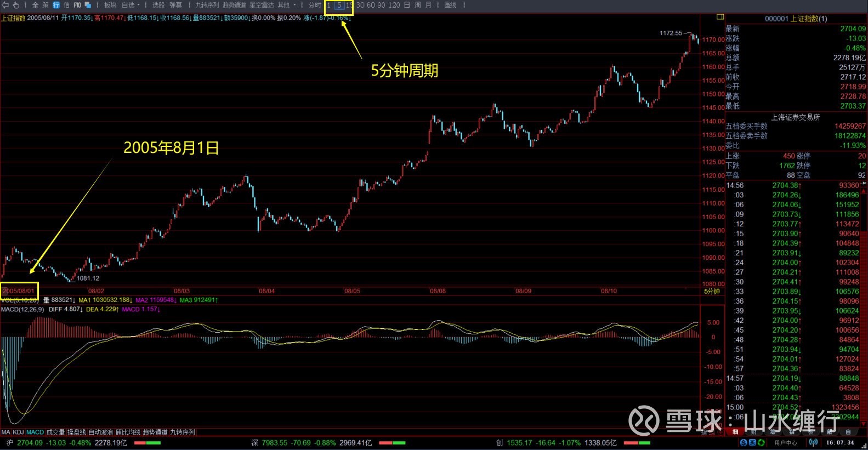
Task: Select the 5-minute period
Action: (339, 5)
